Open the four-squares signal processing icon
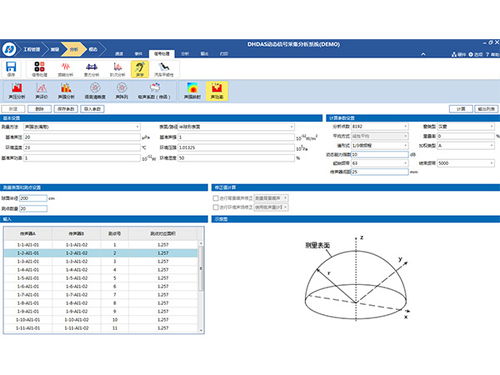This screenshot has width=500, height=375. pos(39,69)
